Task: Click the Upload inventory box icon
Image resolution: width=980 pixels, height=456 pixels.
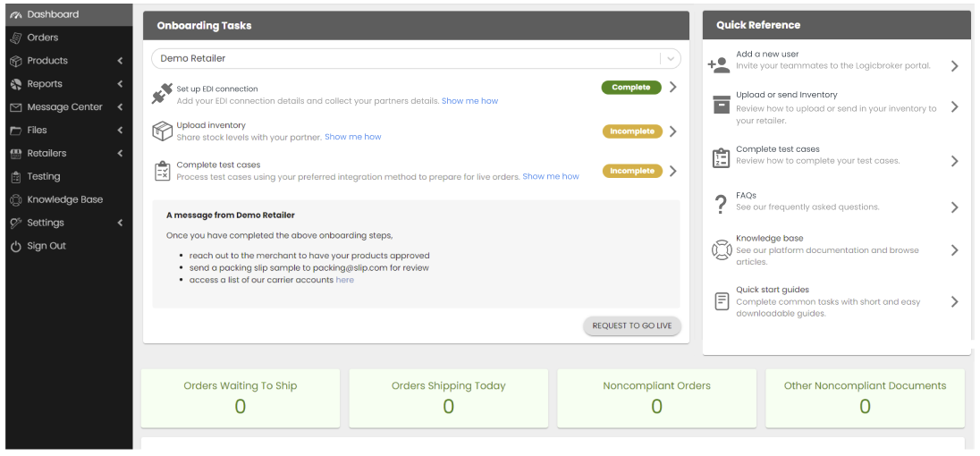Action: (162, 131)
